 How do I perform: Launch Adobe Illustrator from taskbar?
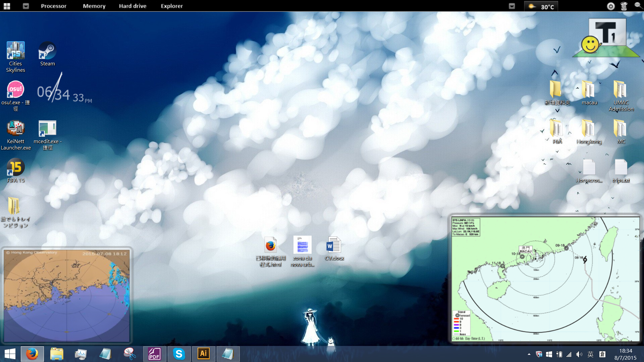pos(204,354)
